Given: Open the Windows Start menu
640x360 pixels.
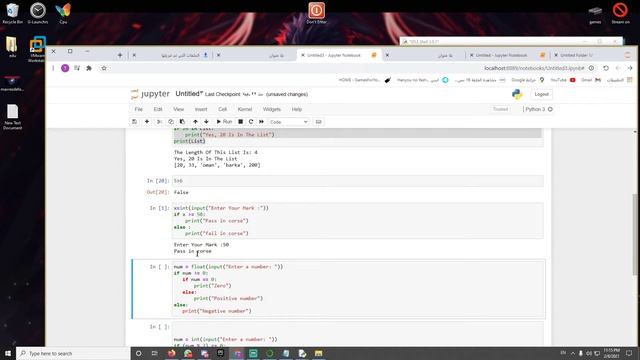Looking at the screenshot, I should tap(8, 353).
